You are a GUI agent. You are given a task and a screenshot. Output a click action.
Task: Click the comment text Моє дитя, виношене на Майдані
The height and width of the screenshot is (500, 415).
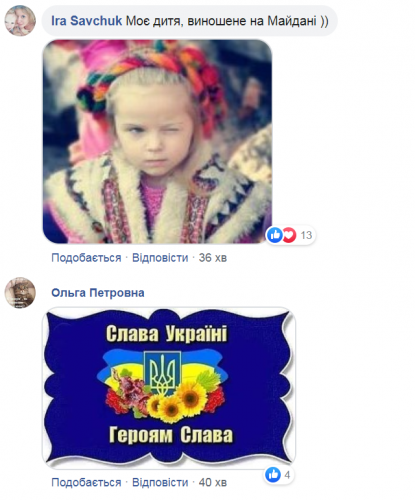tap(227, 21)
